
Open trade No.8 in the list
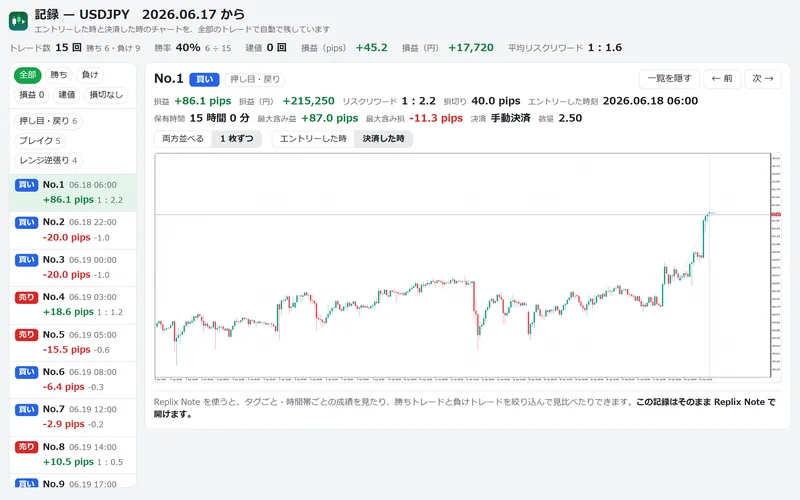[73, 455]
